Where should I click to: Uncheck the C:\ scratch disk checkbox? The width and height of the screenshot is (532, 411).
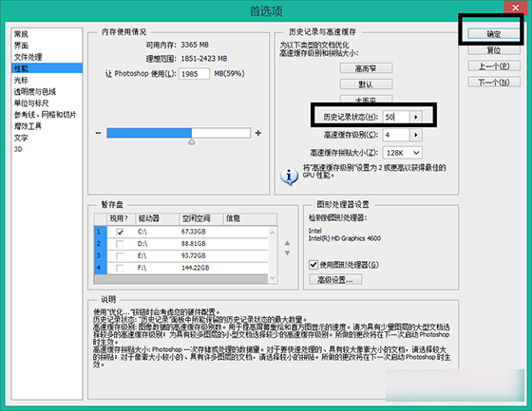tap(120, 232)
